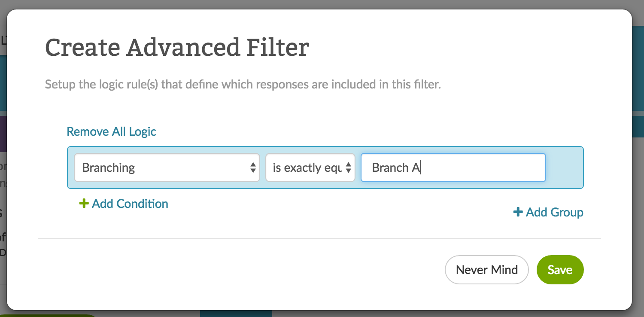644x317 pixels.
Task: Click the filter setup description text
Action: (243, 84)
